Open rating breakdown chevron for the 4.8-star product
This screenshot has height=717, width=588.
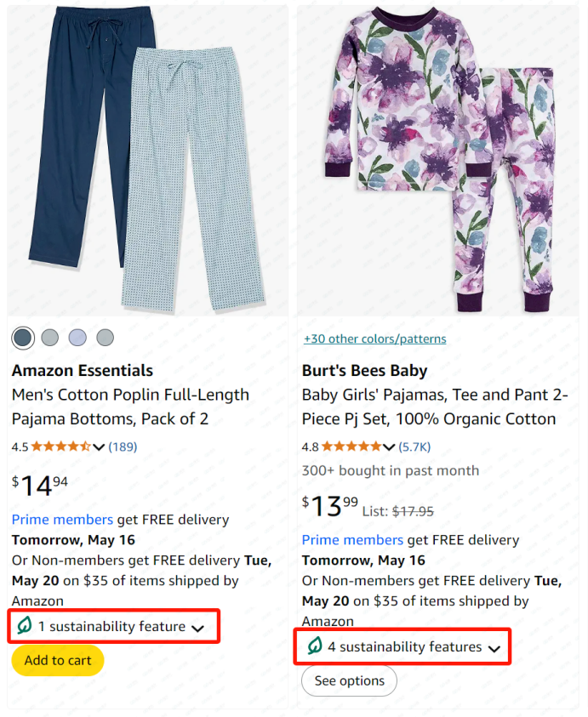pos(389,447)
